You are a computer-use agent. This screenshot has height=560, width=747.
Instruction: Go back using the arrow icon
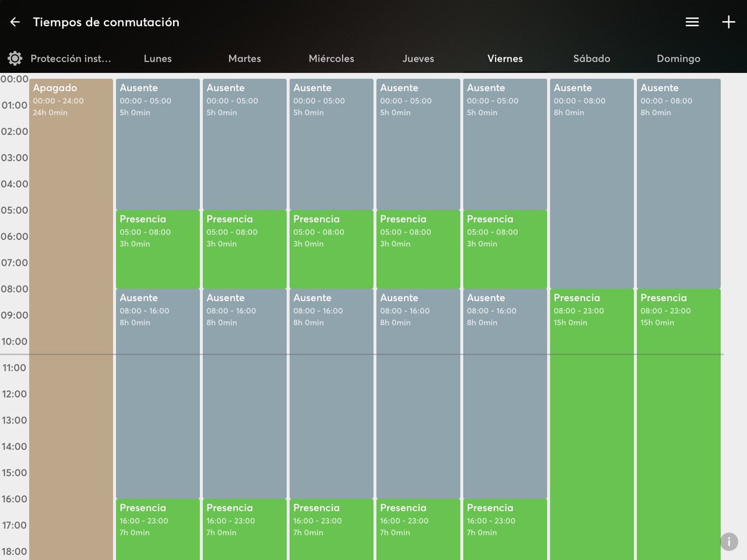(x=15, y=22)
